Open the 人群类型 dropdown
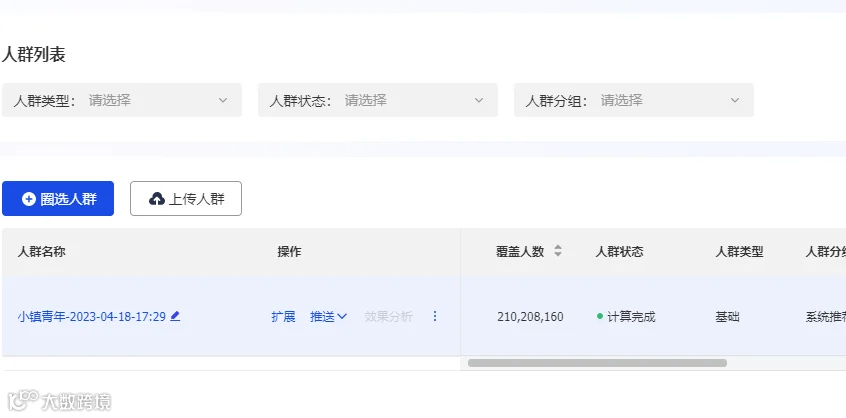 (x=121, y=100)
